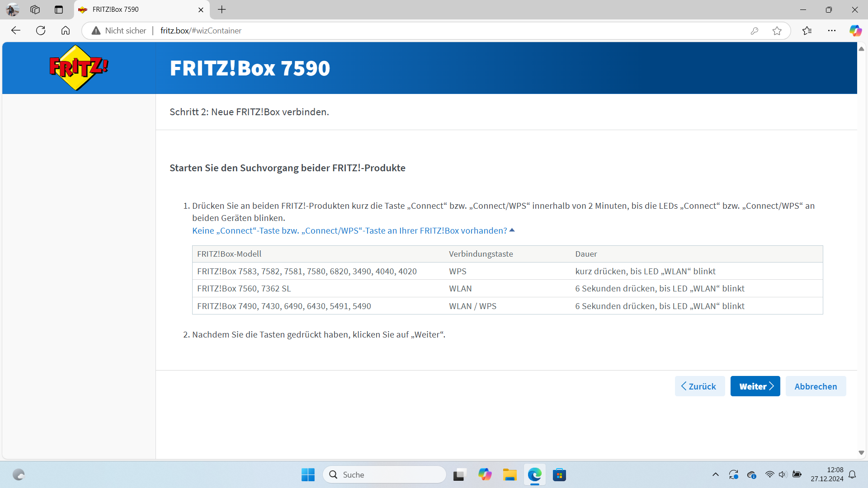The image size is (868, 488).
Task: Add page to favorites with star icon
Action: pos(777,31)
